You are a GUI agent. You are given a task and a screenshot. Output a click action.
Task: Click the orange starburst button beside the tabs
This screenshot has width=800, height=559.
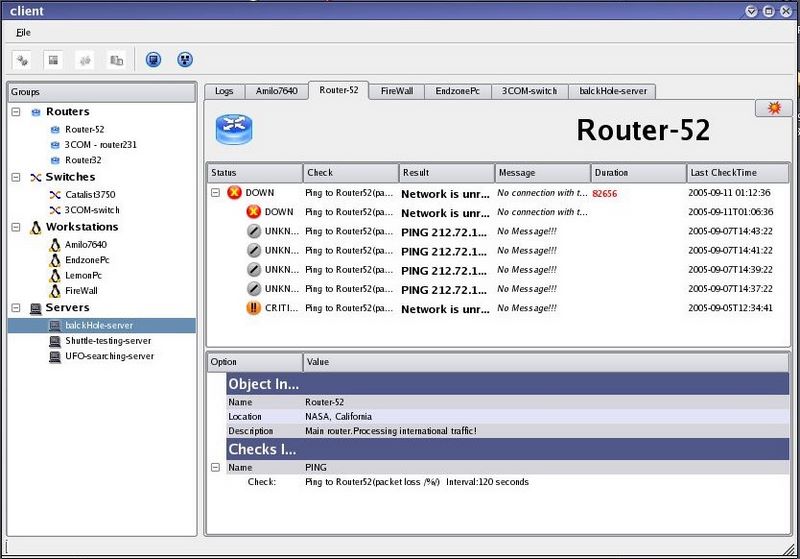(773, 107)
